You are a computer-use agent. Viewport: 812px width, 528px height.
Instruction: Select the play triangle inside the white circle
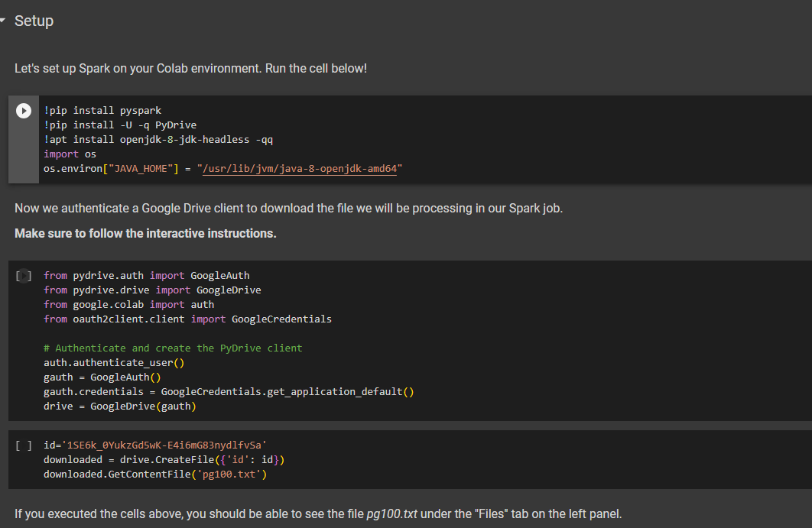tap(23, 109)
